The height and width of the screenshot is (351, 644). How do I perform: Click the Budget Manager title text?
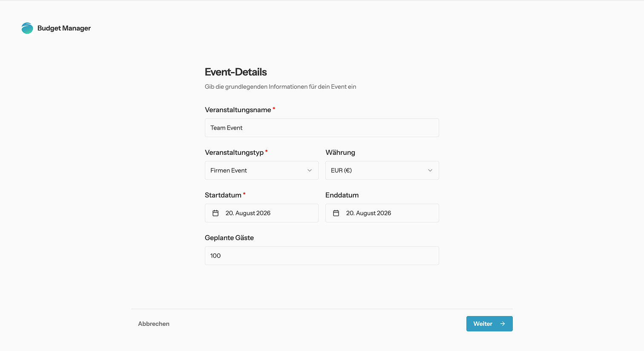point(64,28)
